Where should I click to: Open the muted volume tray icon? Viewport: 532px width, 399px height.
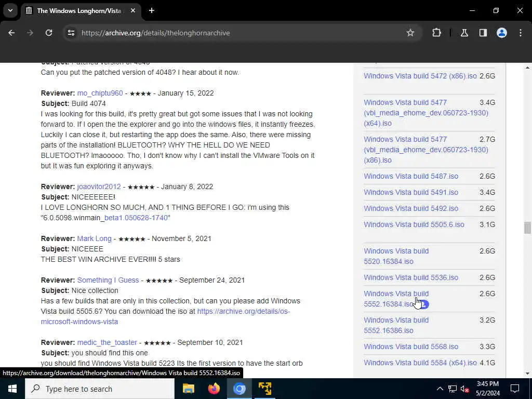click(x=464, y=389)
